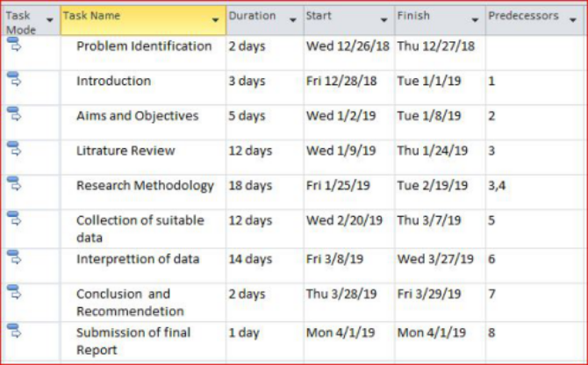Open the Predecessors column filter dropdown
The width and height of the screenshot is (588, 365).
[572, 20]
